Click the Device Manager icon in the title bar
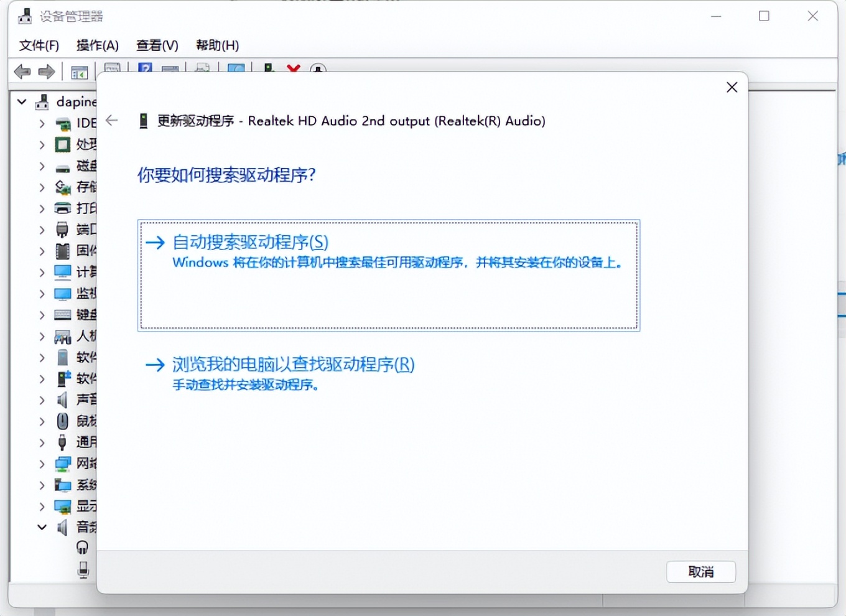 pos(26,15)
